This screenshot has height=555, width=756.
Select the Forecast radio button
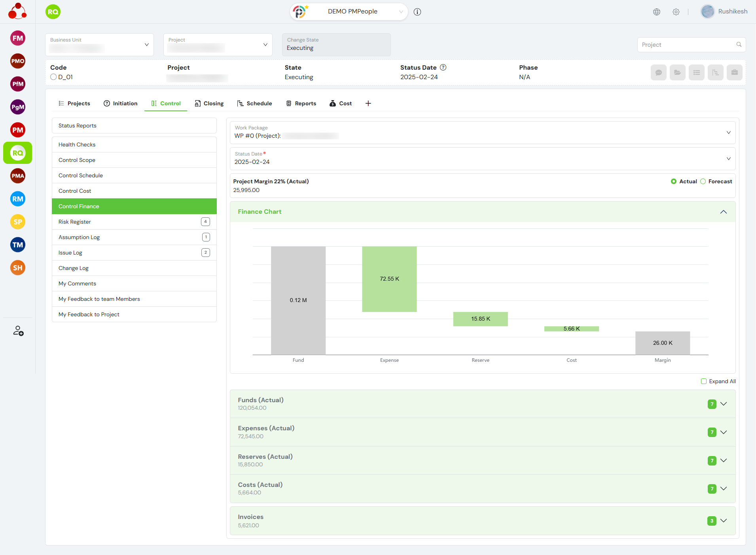point(703,182)
